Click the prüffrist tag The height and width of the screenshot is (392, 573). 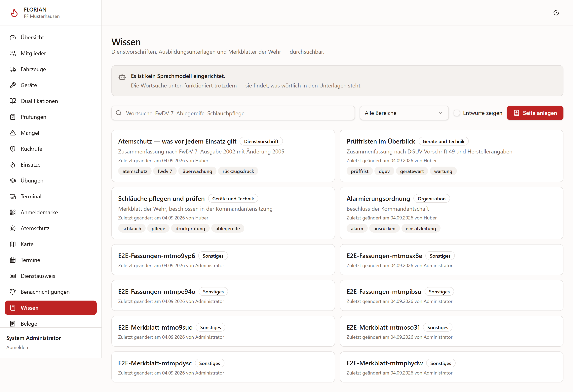click(360, 171)
